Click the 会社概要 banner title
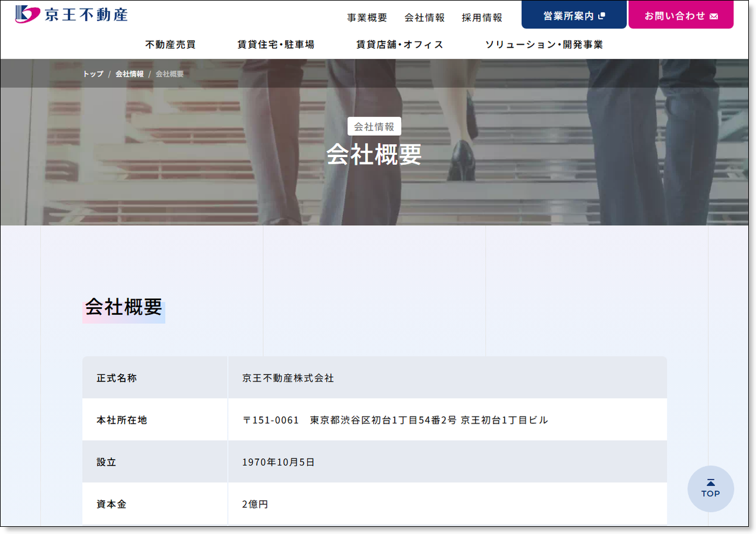This screenshot has height=534, width=756. (374, 154)
